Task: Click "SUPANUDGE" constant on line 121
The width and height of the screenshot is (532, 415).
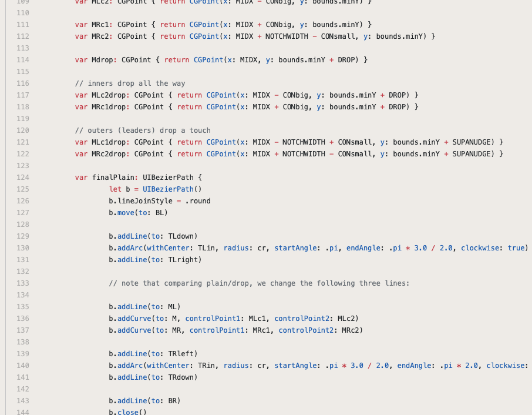Action: [472, 142]
